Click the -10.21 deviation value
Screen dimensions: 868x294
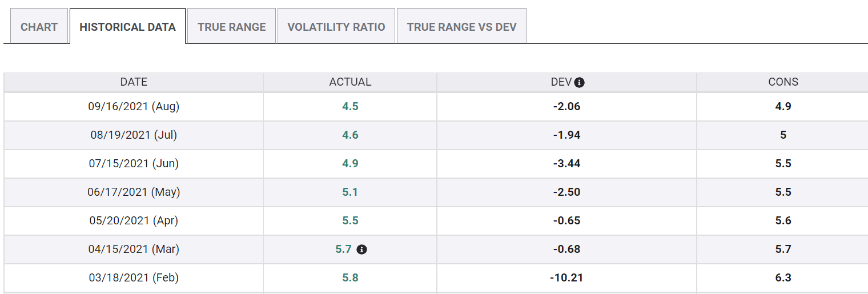point(566,277)
